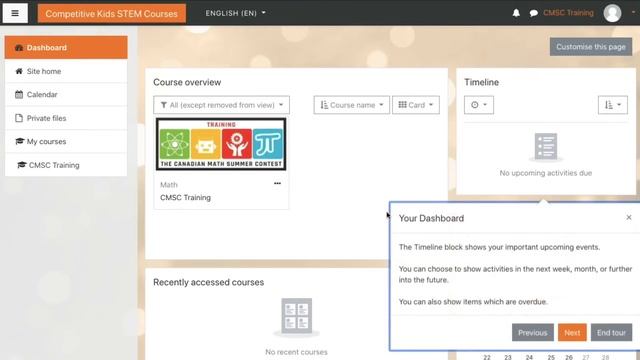640x360 pixels.
Task: Click End tour button
Action: pos(611,333)
